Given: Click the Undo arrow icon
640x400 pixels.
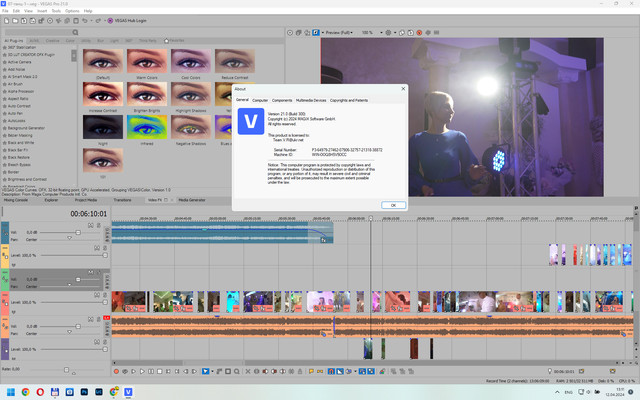Looking at the screenshot, I should pos(85,20).
